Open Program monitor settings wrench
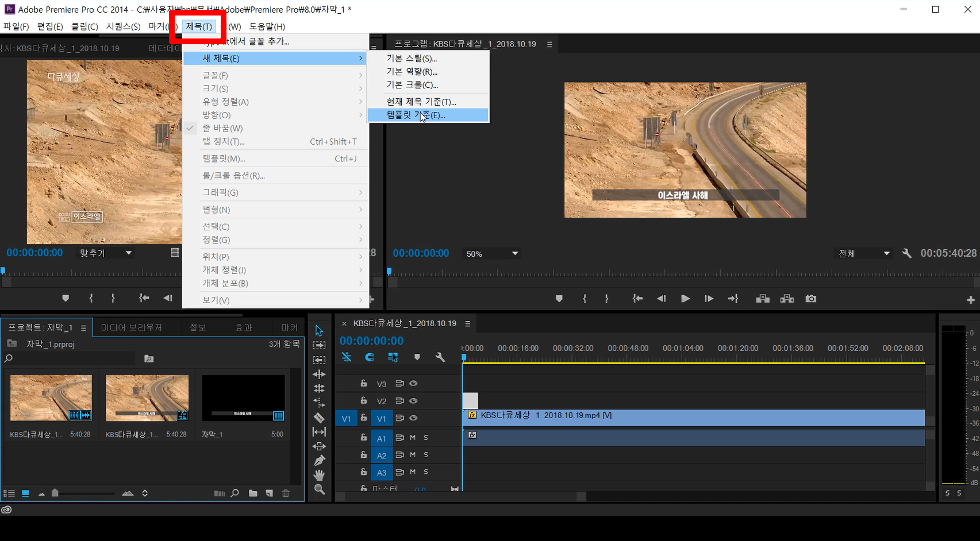 coord(907,253)
